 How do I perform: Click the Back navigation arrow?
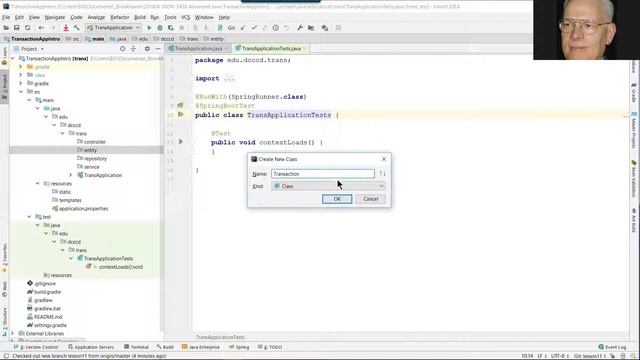[x=41, y=28]
